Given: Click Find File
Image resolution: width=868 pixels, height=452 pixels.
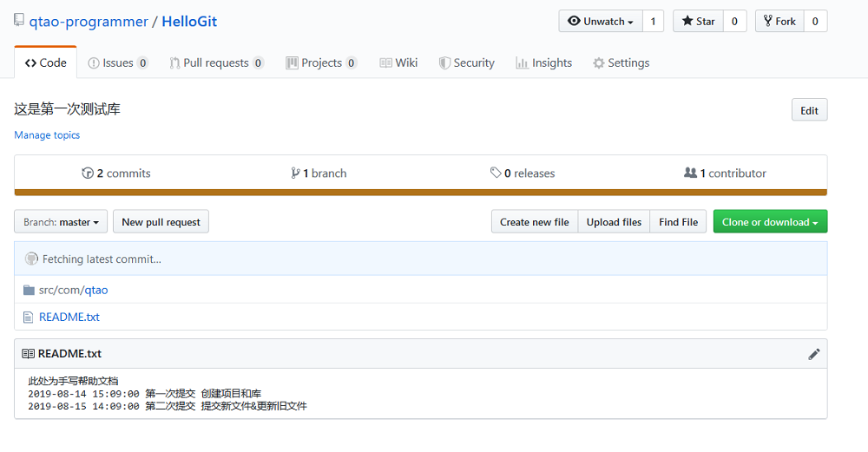Looking at the screenshot, I should 678,222.
